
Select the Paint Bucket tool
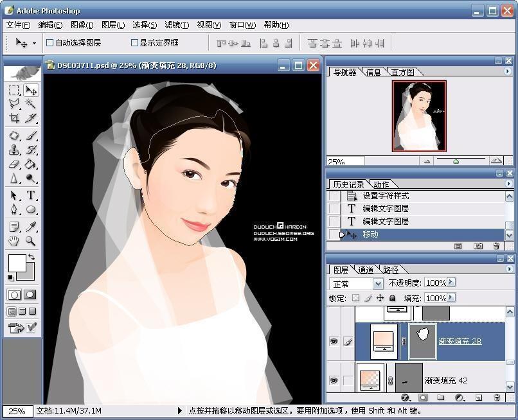(30, 164)
